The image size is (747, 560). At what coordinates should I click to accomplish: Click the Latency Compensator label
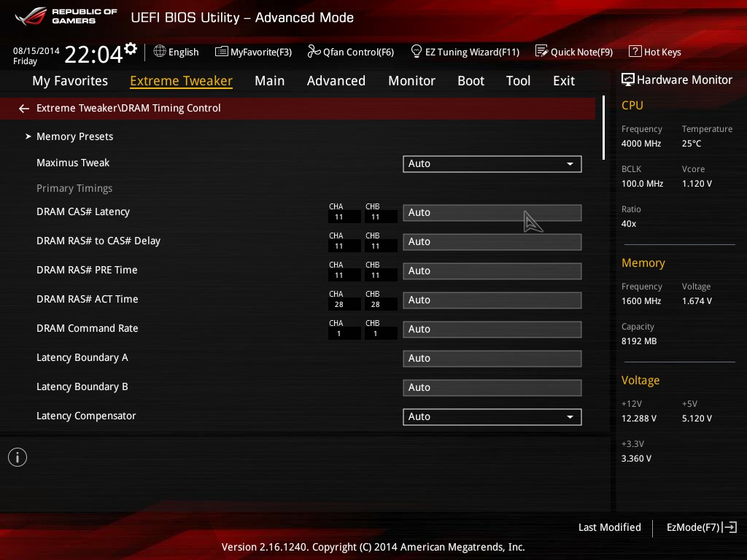(x=86, y=416)
